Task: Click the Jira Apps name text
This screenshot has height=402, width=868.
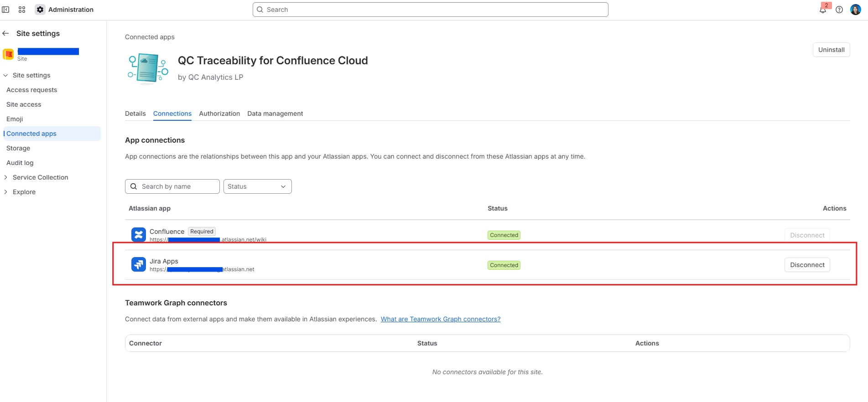Action: (x=164, y=261)
